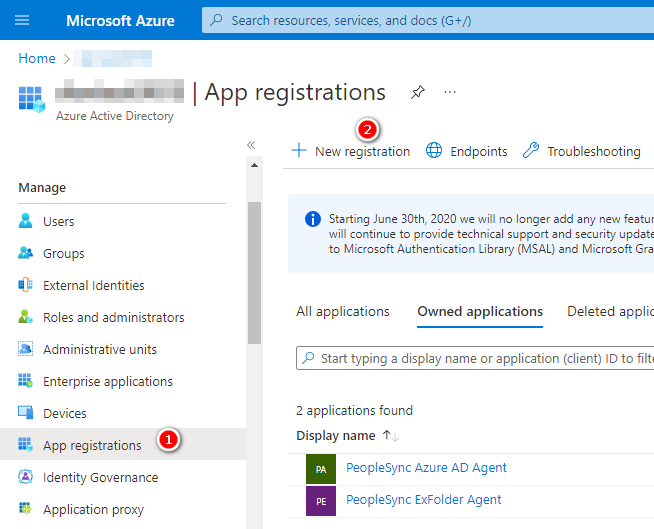654x529 pixels.
Task: Click the External Identities icon
Action: 25,285
